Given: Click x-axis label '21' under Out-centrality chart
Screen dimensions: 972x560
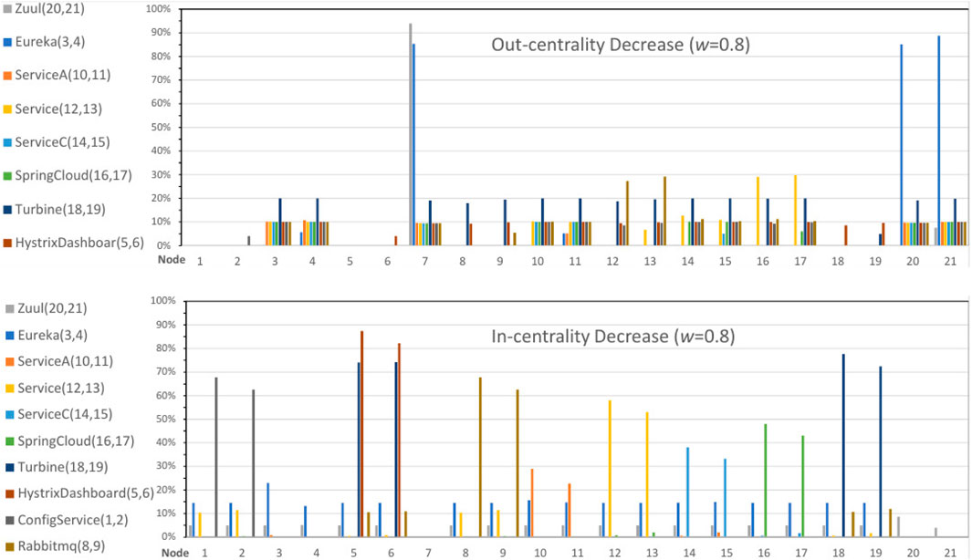Looking at the screenshot, I should point(950,262).
